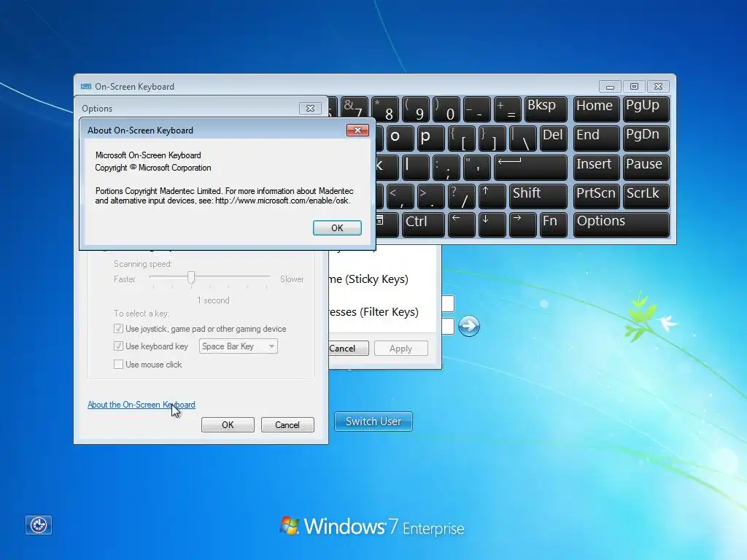Tap the 7 key on the on-screen keyboard
This screenshot has height=560, width=747.
(x=355, y=109)
